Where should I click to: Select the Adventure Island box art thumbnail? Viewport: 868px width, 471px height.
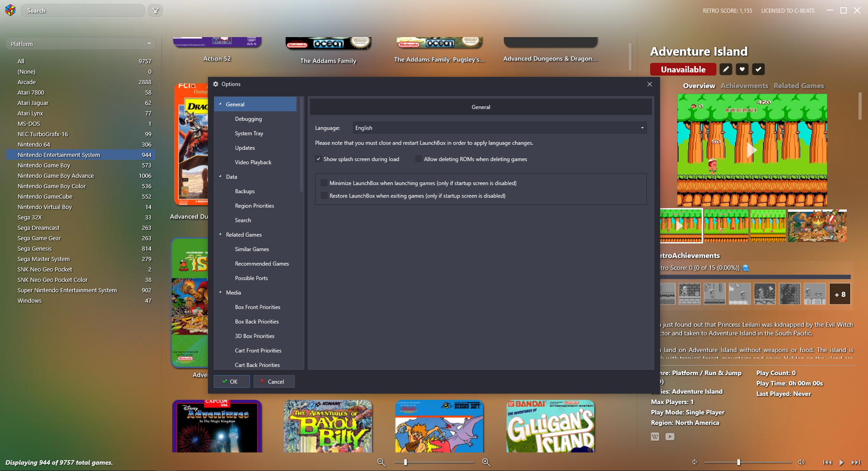817,226
